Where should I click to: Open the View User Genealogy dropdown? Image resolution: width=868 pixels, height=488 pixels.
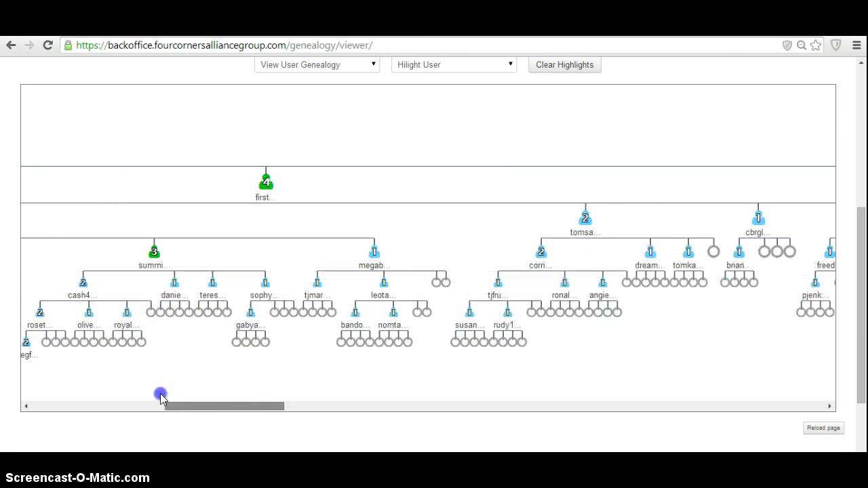(317, 64)
